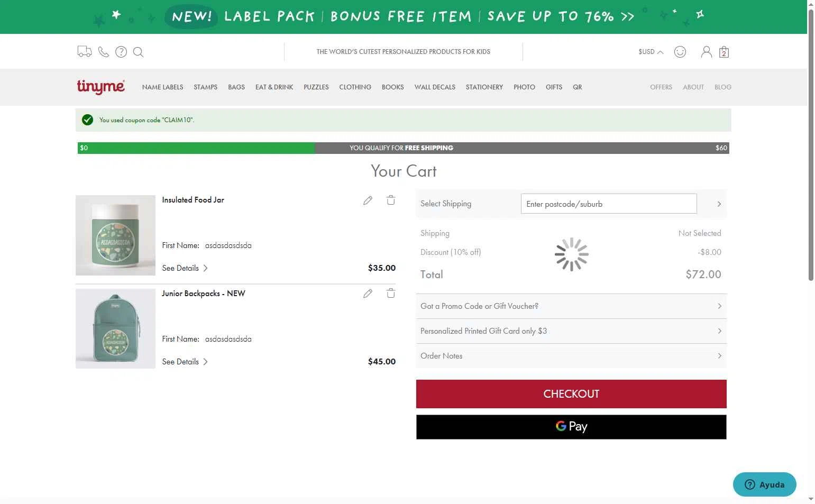Go to the BLOG page
815x504 pixels.
(723, 87)
